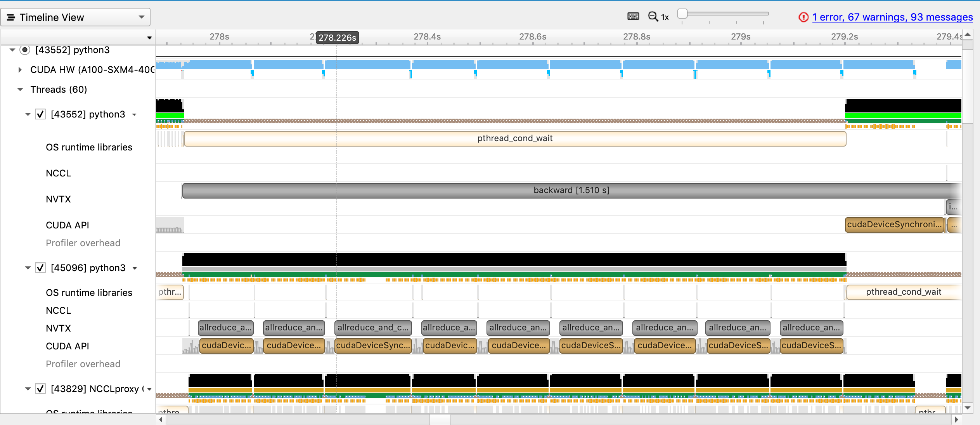Open the dropdown arrow next to [45096] python3

coord(135,268)
